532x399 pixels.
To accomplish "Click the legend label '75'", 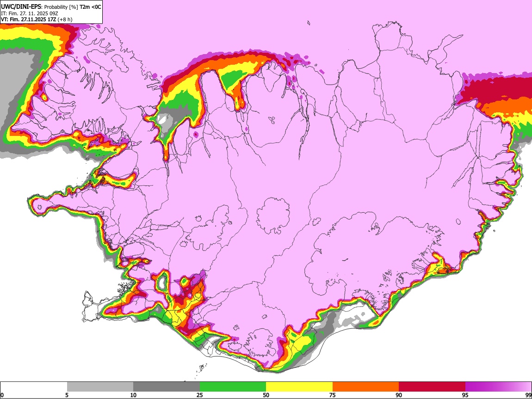I will coord(333,395).
